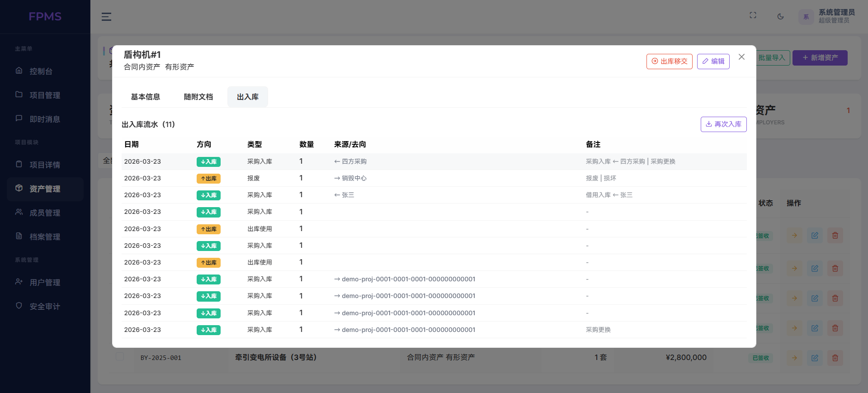Viewport: 868px width, 393px height.
Task: Open 即时消息 in the sidebar
Action: pyautogui.click(x=44, y=119)
